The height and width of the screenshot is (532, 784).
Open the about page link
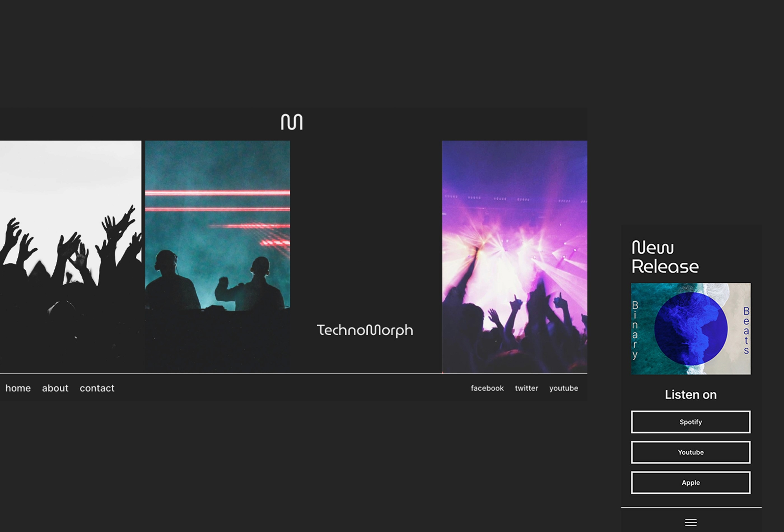pyautogui.click(x=55, y=388)
